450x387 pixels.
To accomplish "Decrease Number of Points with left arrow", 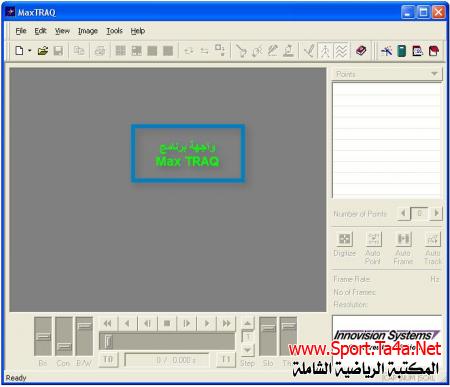I will pos(403,213).
